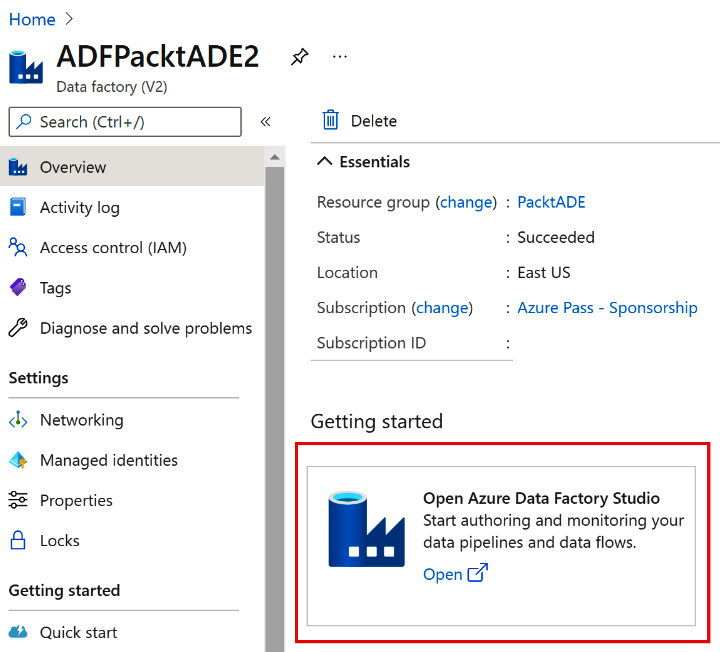This screenshot has width=720, height=652.
Task: Click the Locks padlock icon
Action: click(18, 540)
